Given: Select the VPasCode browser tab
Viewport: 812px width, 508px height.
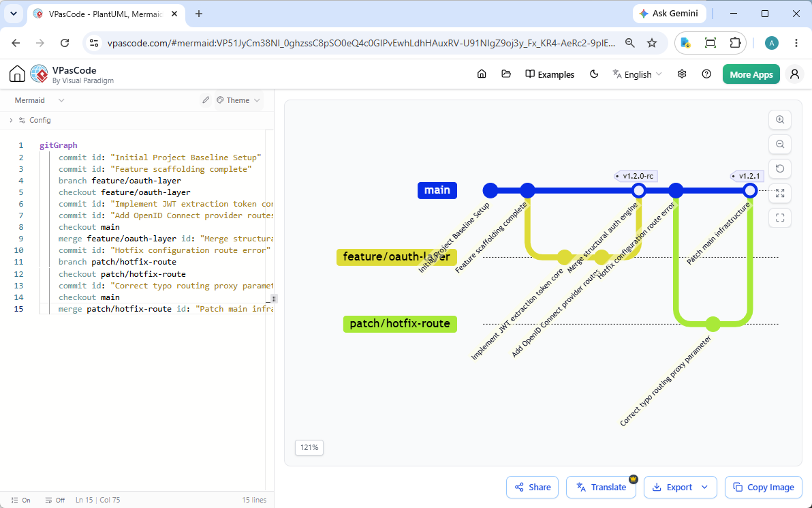Looking at the screenshot, I should tap(106, 14).
